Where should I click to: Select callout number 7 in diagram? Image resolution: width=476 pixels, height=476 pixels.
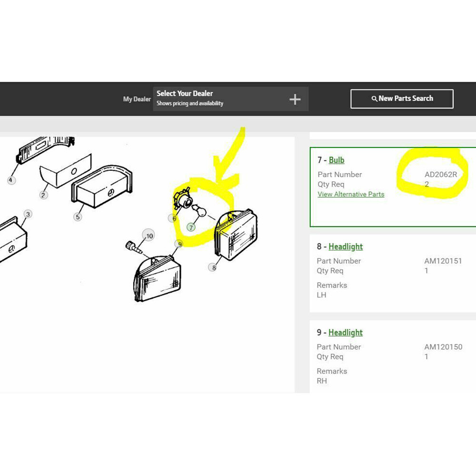(191, 227)
